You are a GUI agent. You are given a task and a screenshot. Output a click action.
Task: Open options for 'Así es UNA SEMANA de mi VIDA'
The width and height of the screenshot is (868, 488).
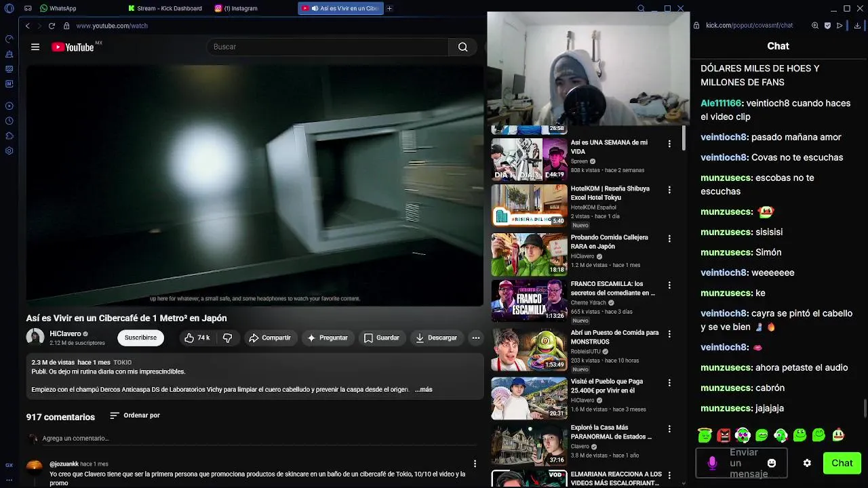tap(669, 144)
